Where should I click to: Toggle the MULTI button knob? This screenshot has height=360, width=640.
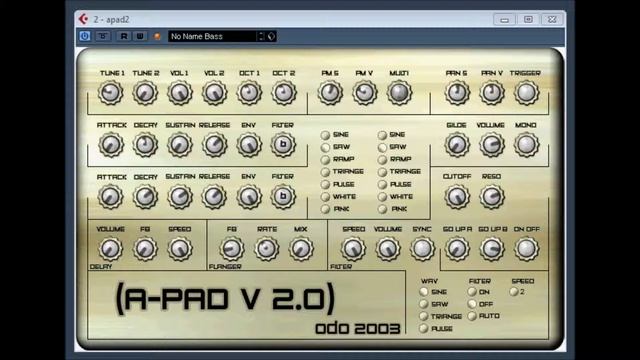click(x=399, y=93)
